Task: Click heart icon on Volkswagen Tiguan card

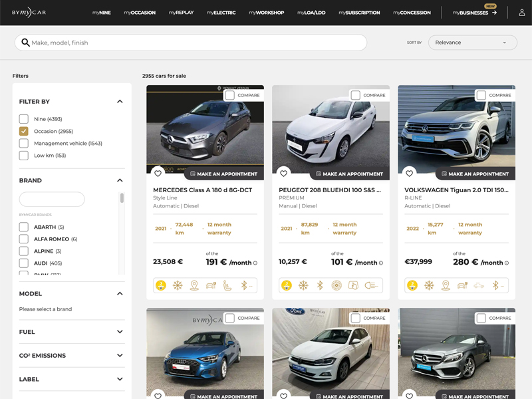Action: tap(409, 174)
